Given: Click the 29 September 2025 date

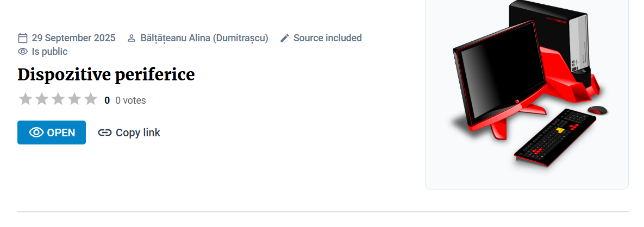Looking at the screenshot, I should coord(73,38).
